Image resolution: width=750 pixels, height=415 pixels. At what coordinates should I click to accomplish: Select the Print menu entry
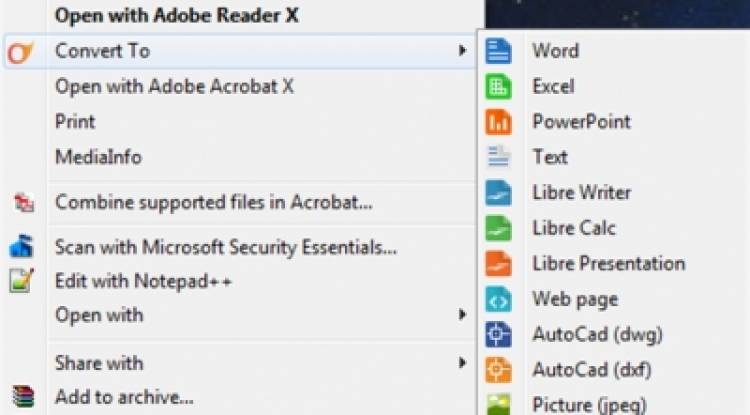pos(75,121)
